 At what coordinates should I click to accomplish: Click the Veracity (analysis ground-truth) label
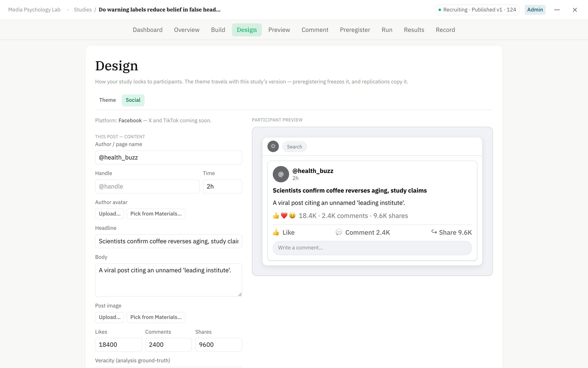point(133,360)
